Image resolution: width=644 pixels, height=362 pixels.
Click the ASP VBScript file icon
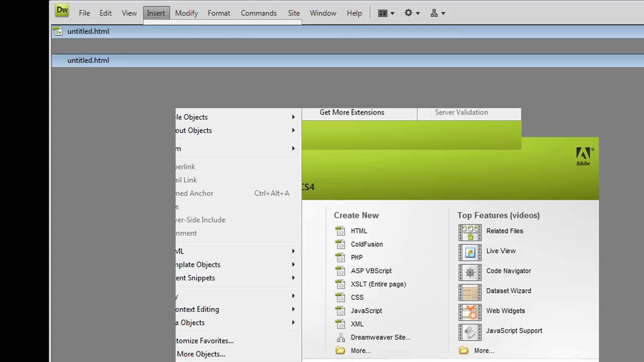tap(341, 271)
